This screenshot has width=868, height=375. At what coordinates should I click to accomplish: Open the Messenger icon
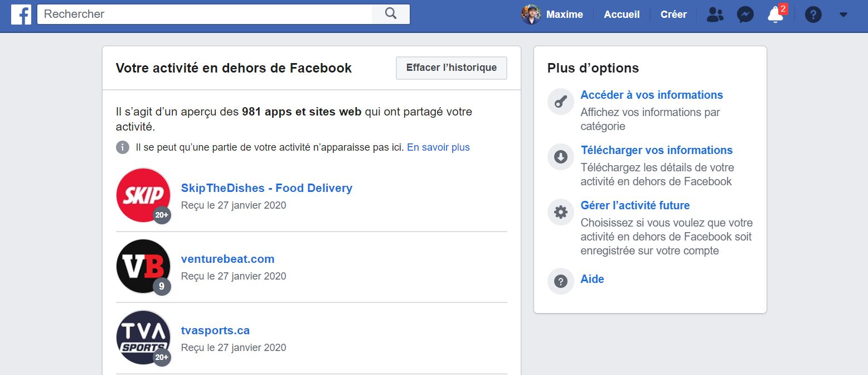tap(745, 15)
